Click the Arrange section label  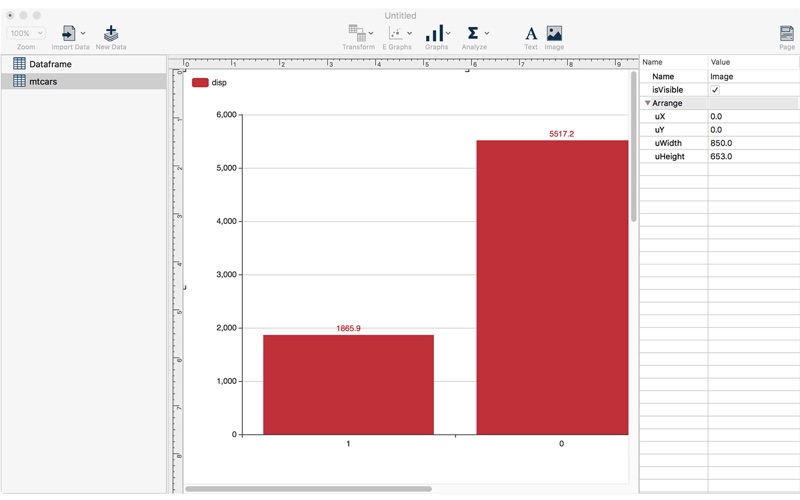point(667,103)
